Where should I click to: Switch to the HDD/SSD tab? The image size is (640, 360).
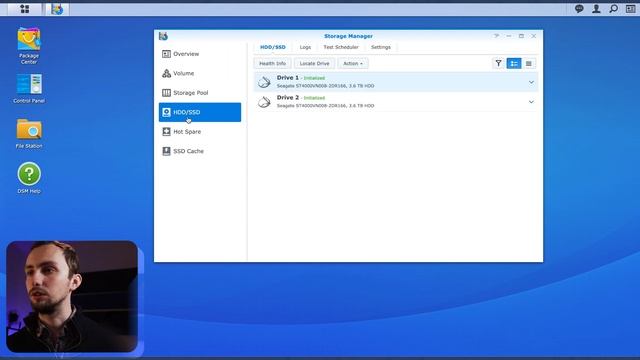(x=273, y=47)
